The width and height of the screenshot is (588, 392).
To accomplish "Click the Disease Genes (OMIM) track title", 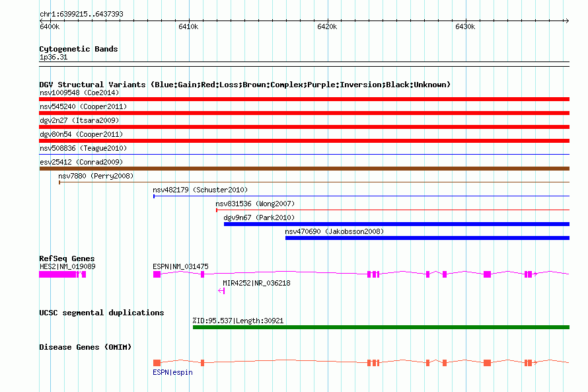I will point(85,347).
